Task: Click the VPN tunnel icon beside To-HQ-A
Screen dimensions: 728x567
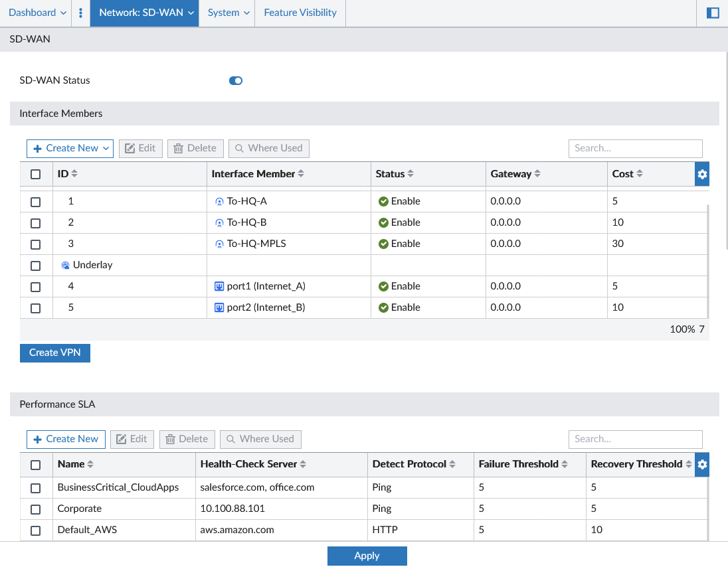Action: point(219,201)
